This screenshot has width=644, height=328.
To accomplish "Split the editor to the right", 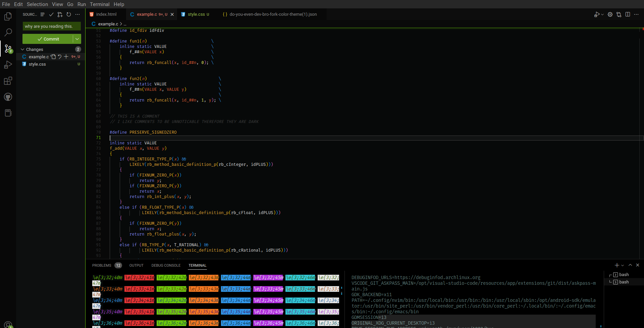I will point(628,14).
